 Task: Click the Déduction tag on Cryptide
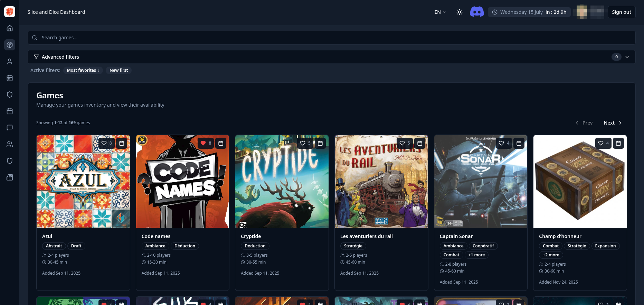(x=255, y=246)
